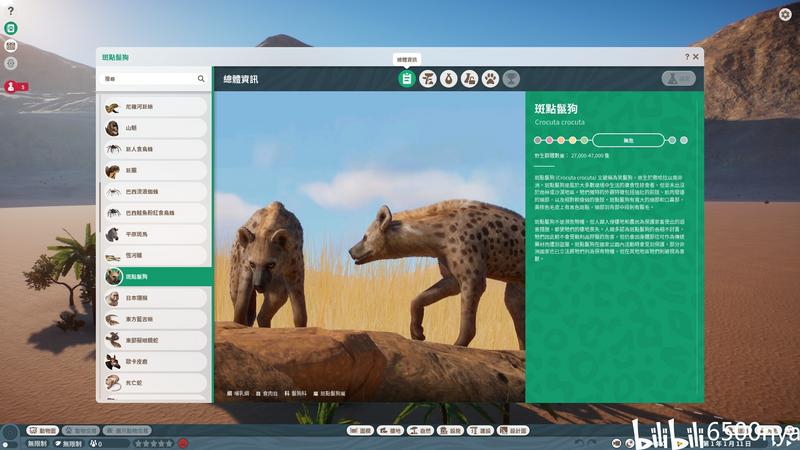Open the paw print tab

[x=490, y=79]
